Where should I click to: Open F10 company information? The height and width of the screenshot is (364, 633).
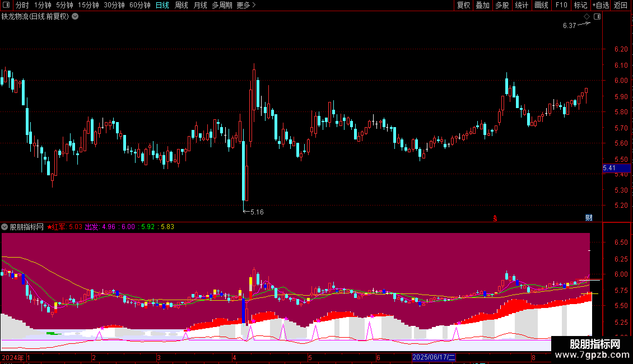tap(561, 5)
